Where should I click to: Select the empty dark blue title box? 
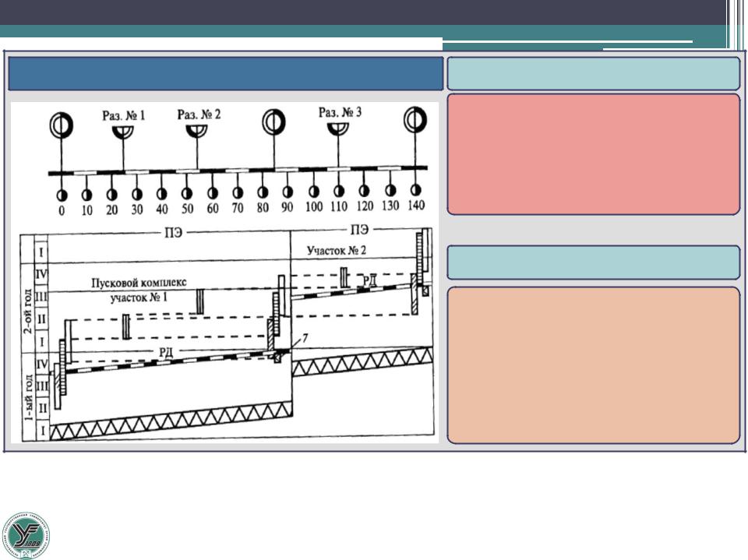click(226, 73)
